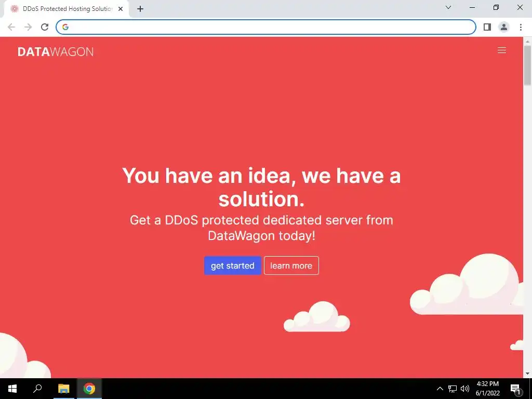Screen dimensions: 532x399
Task: Go forward to next page
Action: (28, 27)
